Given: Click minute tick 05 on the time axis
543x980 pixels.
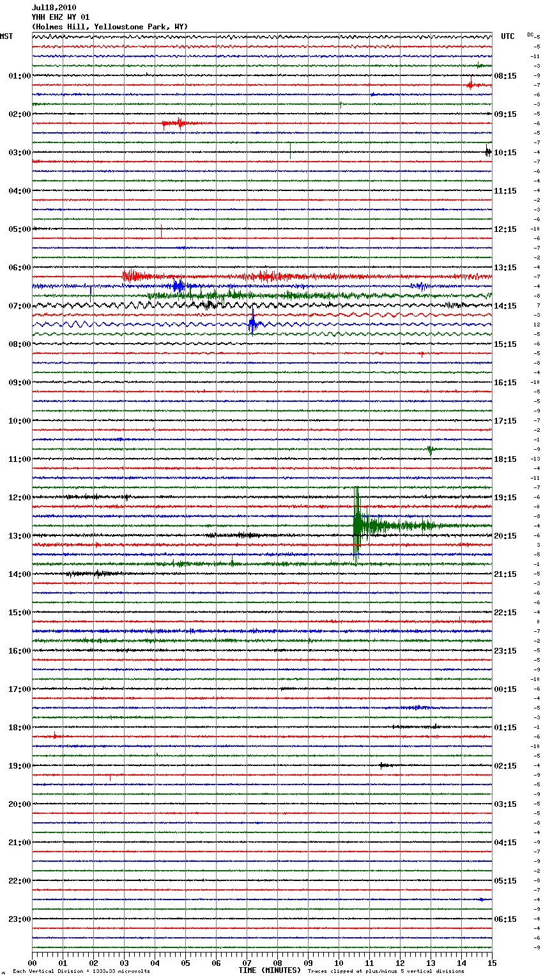Looking at the screenshot, I should [185, 963].
